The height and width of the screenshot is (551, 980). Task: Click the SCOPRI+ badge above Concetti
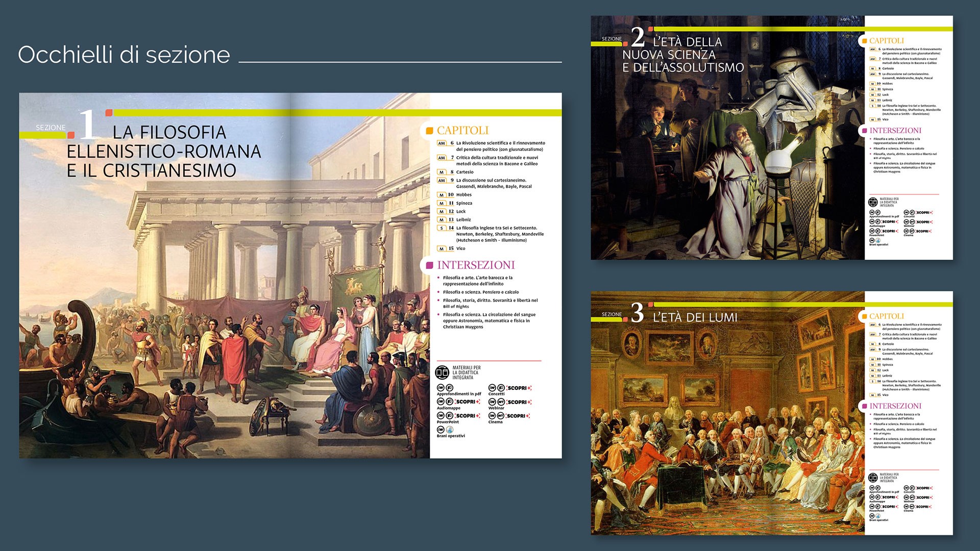(519, 388)
